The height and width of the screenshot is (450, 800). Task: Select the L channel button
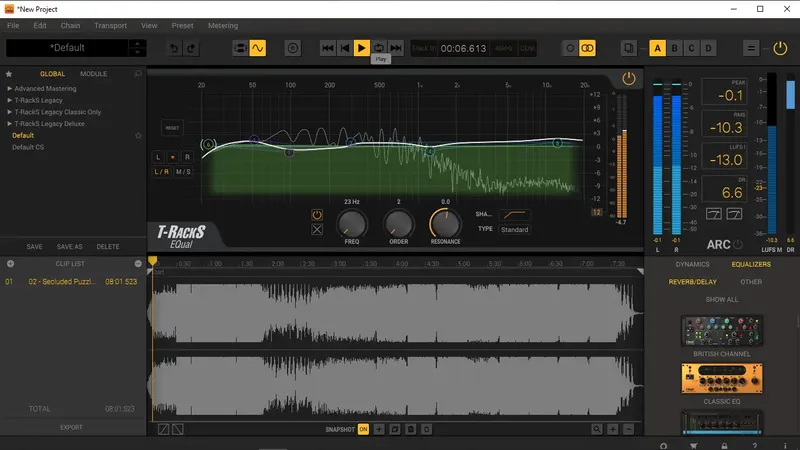pyautogui.click(x=158, y=157)
